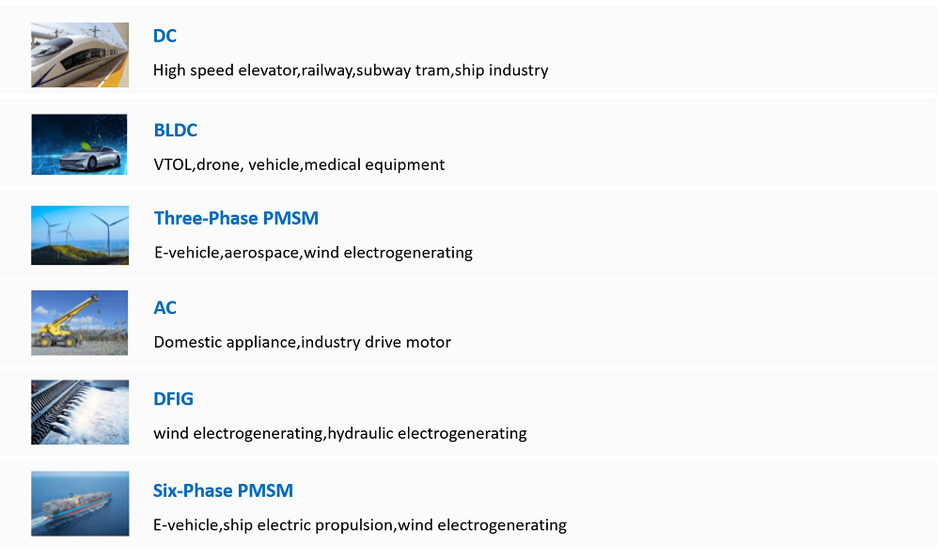Select the cargo ship thumbnail
Screen dimensions: 940x560
pyautogui.click(x=80, y=504)
